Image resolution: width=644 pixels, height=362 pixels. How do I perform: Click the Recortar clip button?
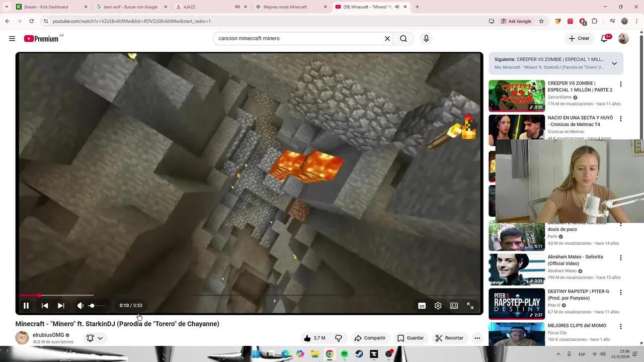[x=449, y=338]
